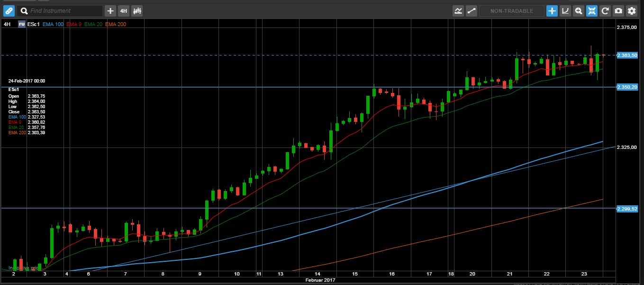
Task: Click the EMA 9 indicator label
Action: point(73,24)
